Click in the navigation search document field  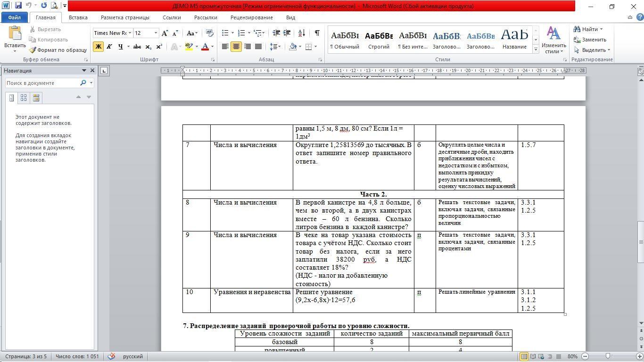pos(42,83)
